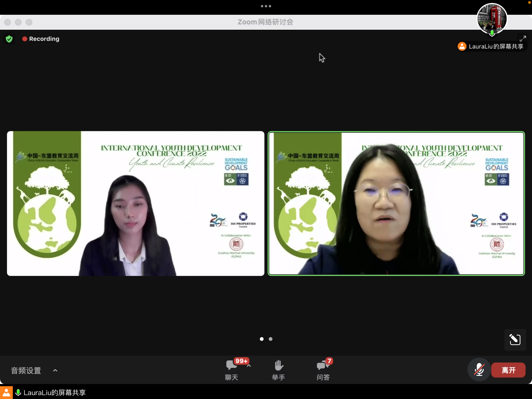Enter fullscreen with the expand arrows icon

coord(523,39)
